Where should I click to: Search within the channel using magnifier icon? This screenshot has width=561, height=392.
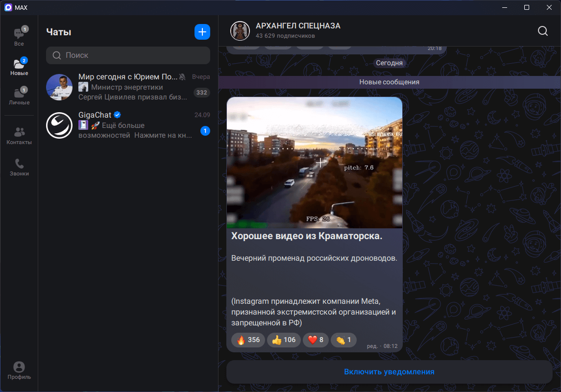(x=542, y=31)
